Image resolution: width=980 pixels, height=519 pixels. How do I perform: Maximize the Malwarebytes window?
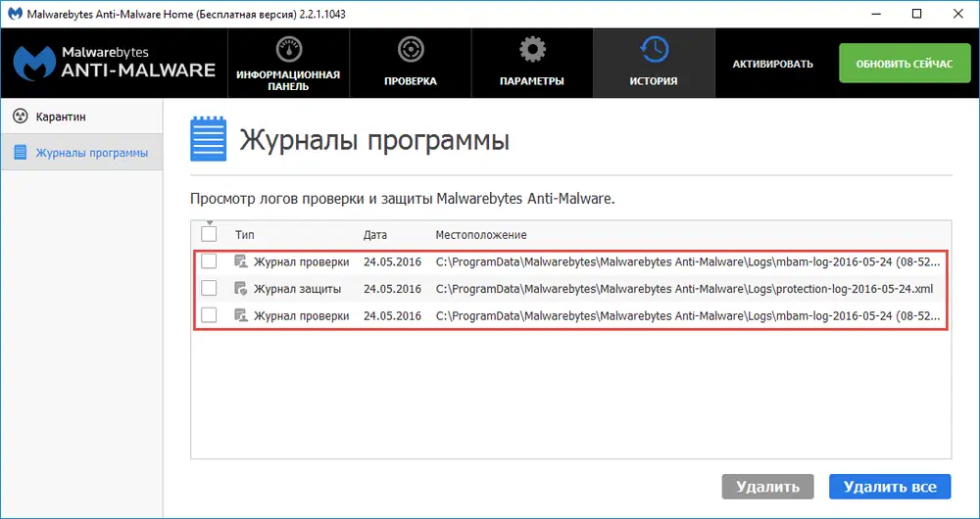coord(916,14)
